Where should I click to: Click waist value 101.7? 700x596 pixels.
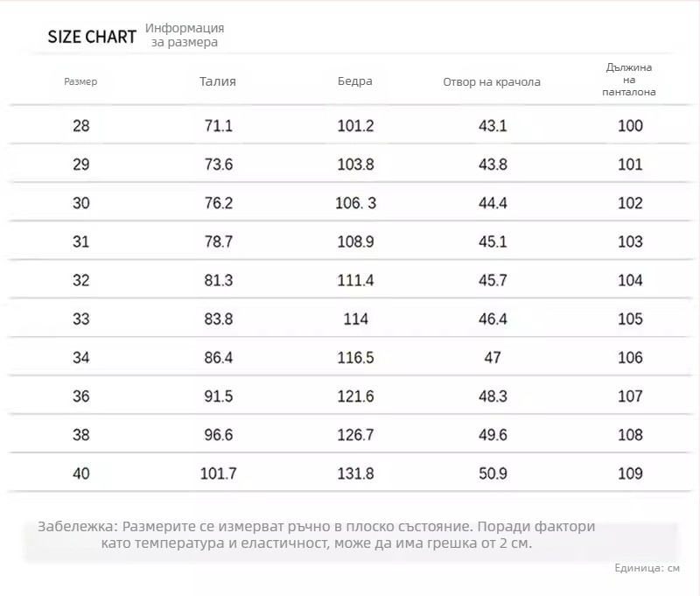point(218,473)
